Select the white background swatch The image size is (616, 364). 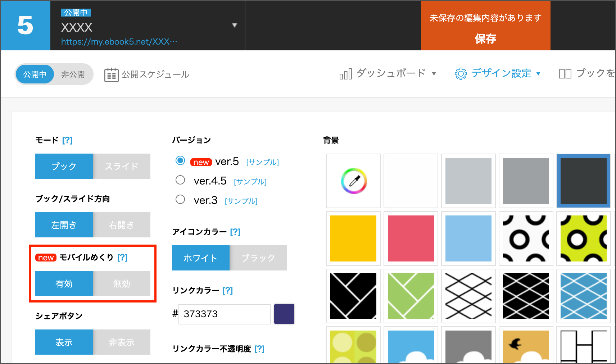point(411,181)
